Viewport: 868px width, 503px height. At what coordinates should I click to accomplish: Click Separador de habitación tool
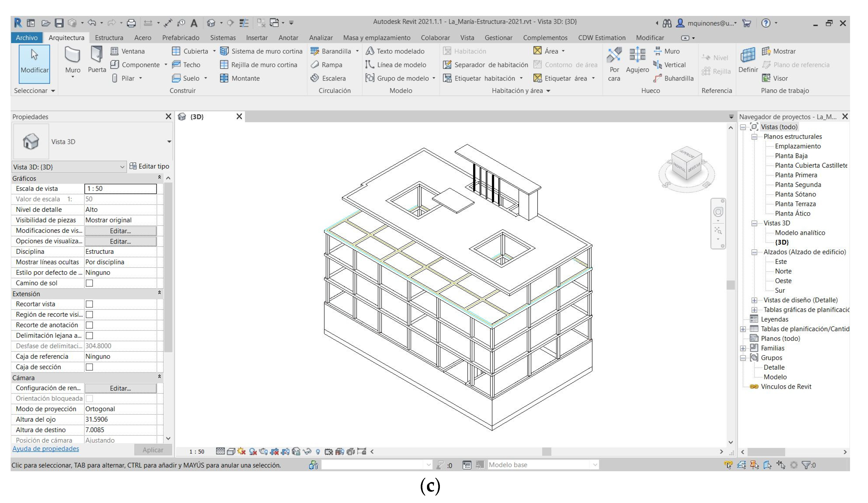point(486,65)
